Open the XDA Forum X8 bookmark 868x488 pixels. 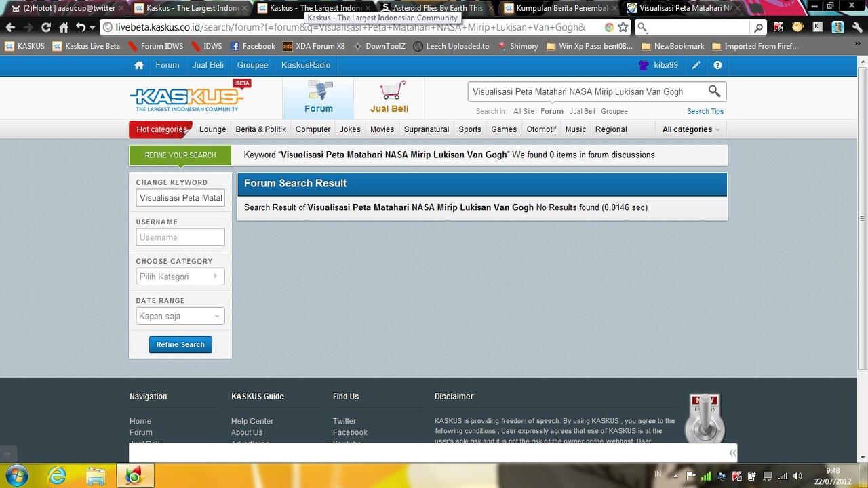tap(314, 46)
